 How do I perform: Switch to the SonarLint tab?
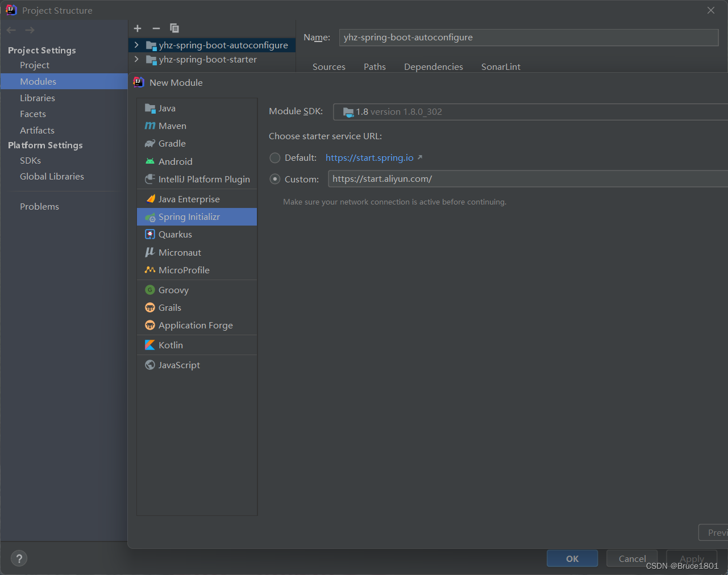pos(501,67)
